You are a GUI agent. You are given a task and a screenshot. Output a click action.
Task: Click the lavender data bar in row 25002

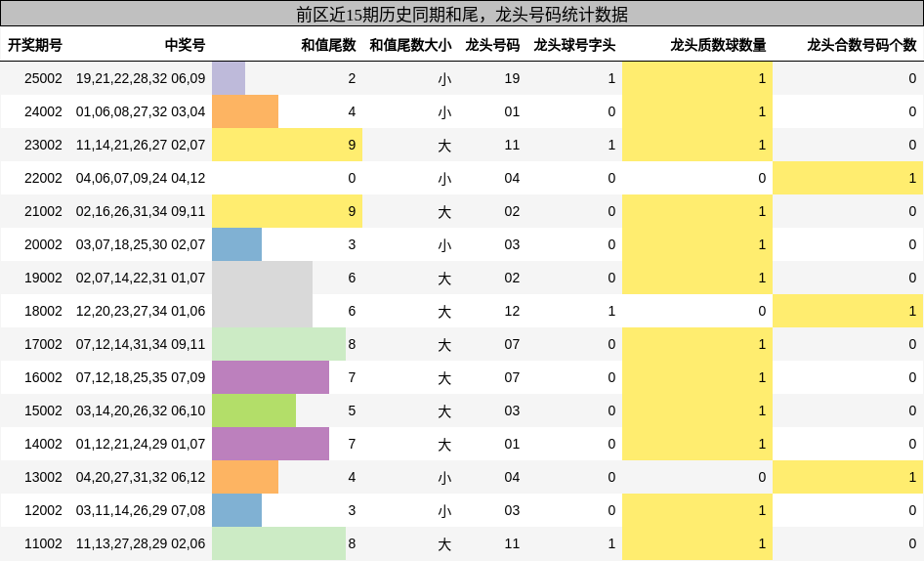click(229, 78)
